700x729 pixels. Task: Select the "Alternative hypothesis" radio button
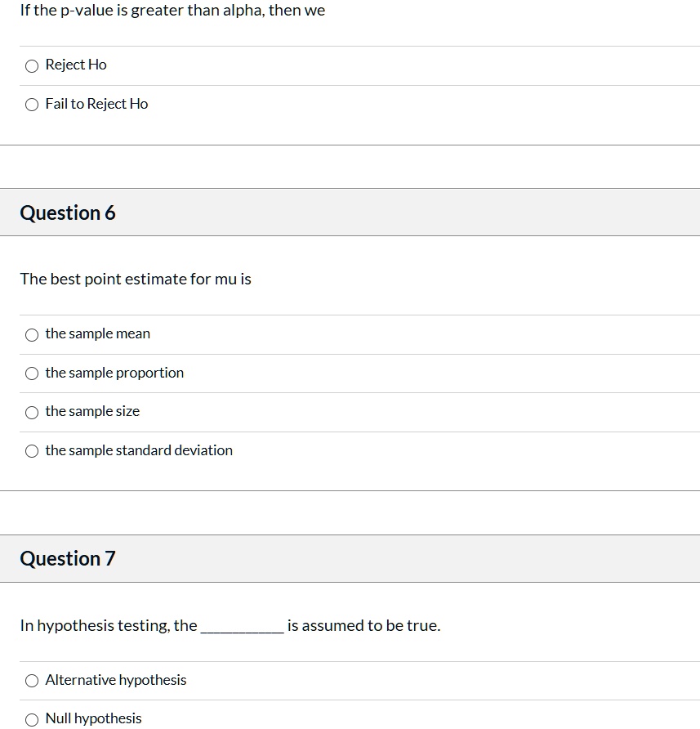pyautogui.click(x=32, y=681)
